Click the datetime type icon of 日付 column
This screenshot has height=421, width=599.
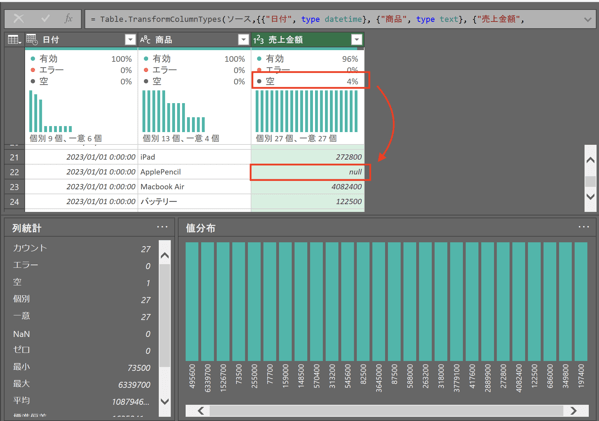point(32,39)
